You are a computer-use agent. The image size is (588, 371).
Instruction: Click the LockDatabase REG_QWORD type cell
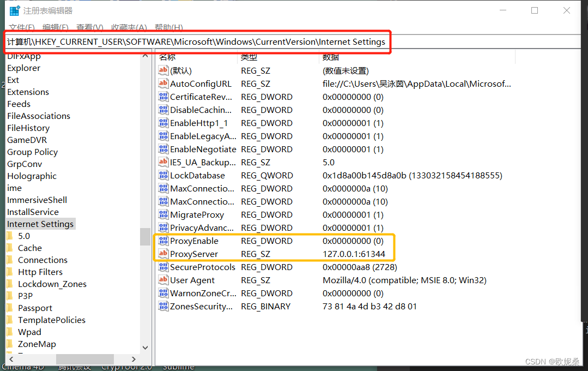(267, 175)
